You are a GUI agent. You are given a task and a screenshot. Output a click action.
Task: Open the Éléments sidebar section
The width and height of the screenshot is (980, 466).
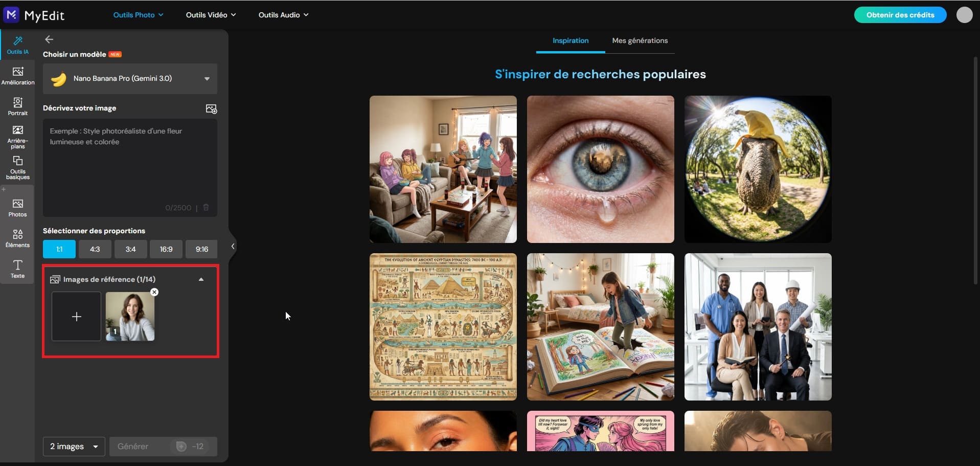[17, 238]
